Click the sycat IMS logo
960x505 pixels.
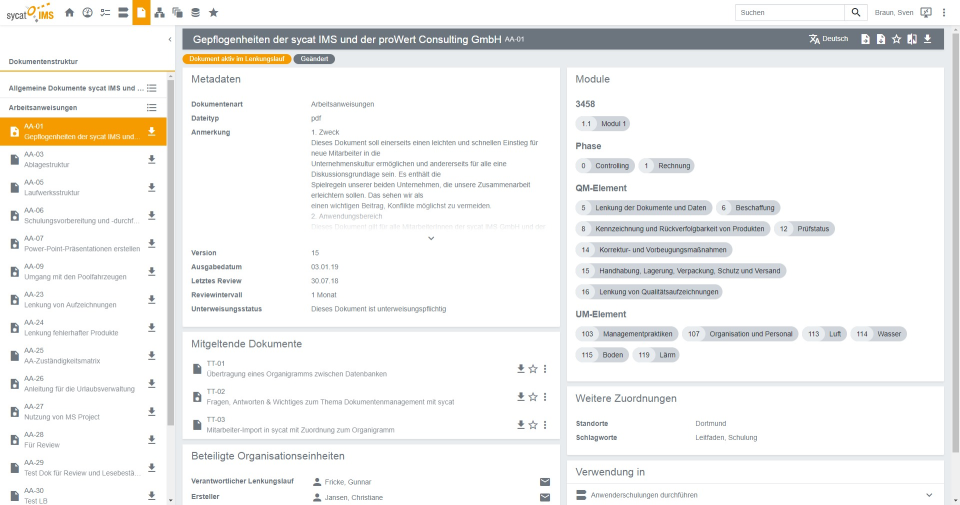point(30,12)
